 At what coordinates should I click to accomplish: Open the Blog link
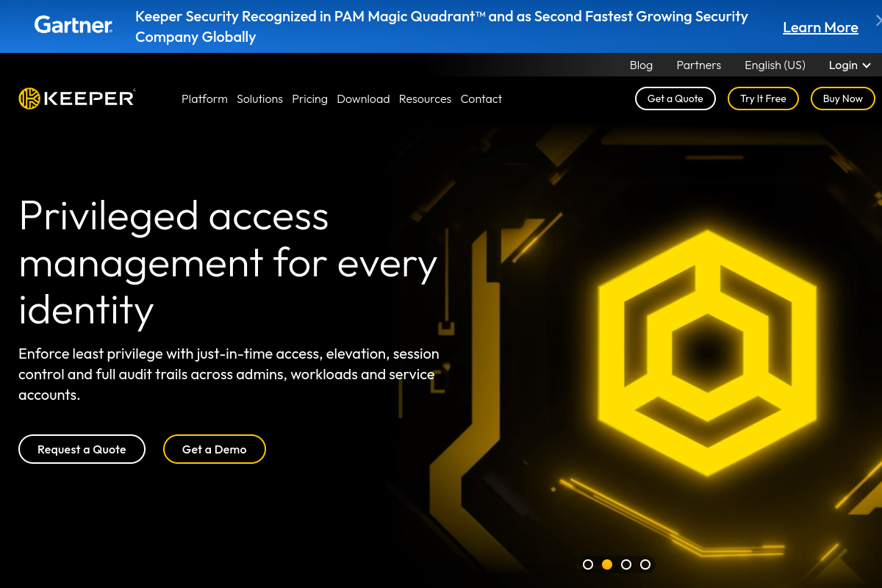tap(641, 65)
